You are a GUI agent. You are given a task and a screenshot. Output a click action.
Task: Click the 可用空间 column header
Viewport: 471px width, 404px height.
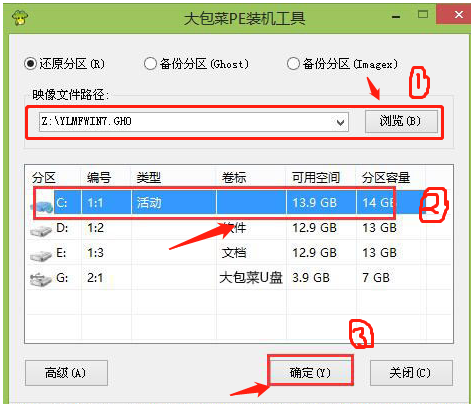coord(316,178)
